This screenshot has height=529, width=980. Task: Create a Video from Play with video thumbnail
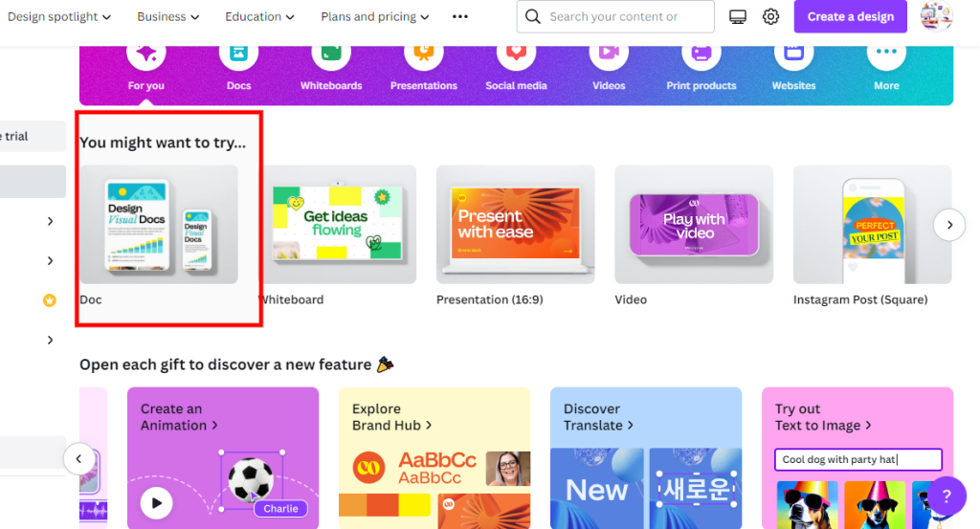click(694, 225)
